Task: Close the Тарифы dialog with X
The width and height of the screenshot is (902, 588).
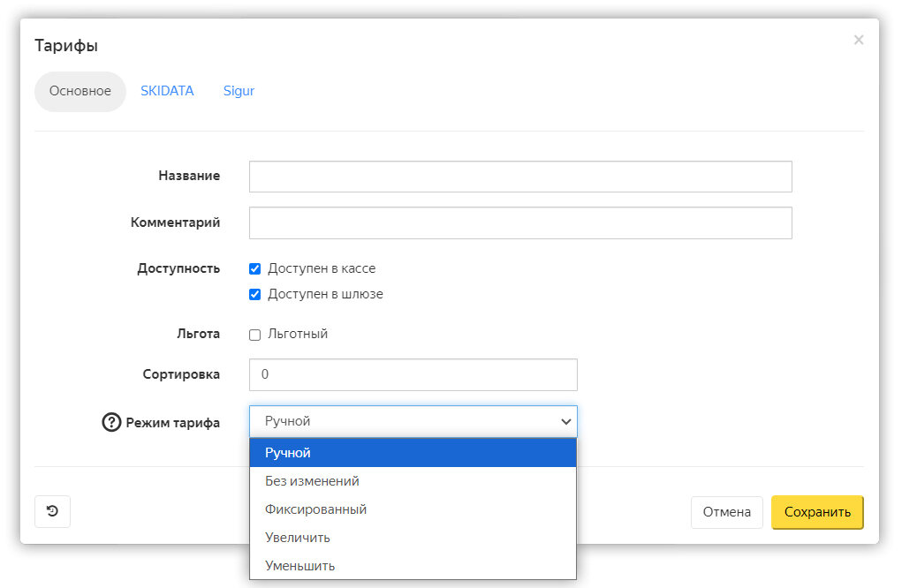Action: (x=858, y=41)
